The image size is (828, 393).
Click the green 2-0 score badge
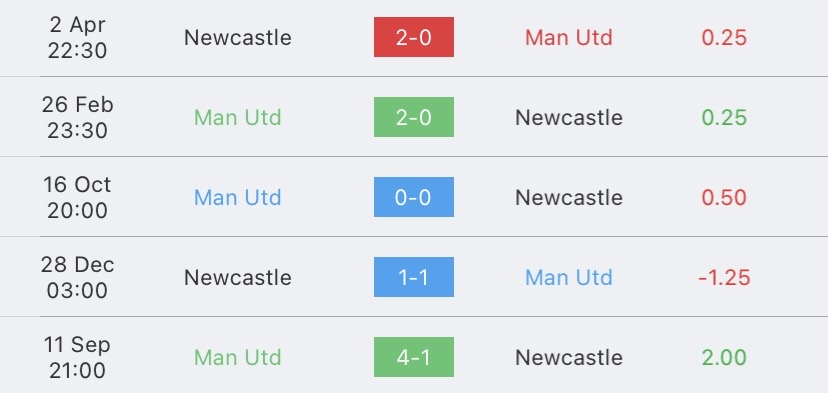click(x=413, y=117)
